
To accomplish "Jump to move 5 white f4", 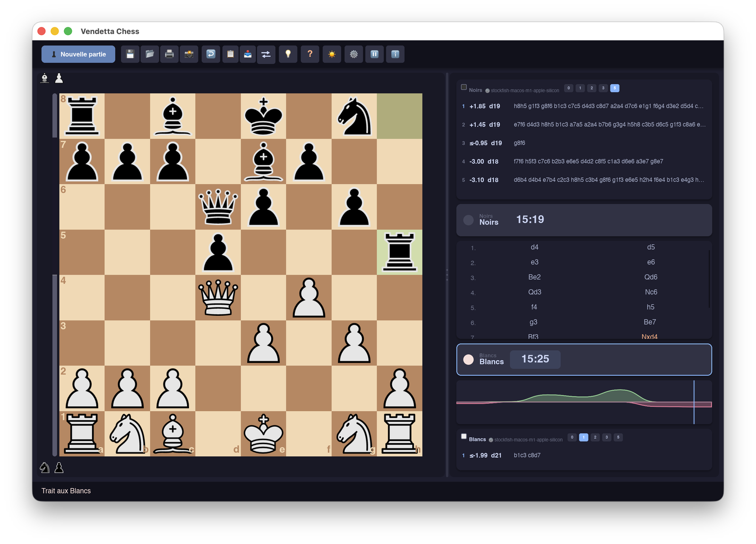I will tap(534, 307).
